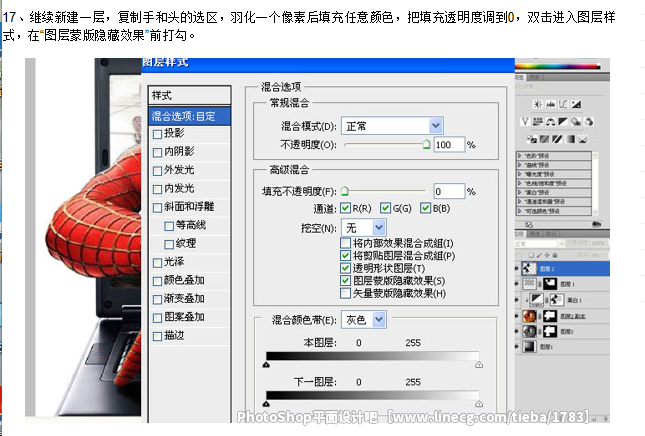The height and width of the screenshot is (436, 645).
Task: Click the white-point handle of the 本图层 blend slider
Action: coord(479,365)
